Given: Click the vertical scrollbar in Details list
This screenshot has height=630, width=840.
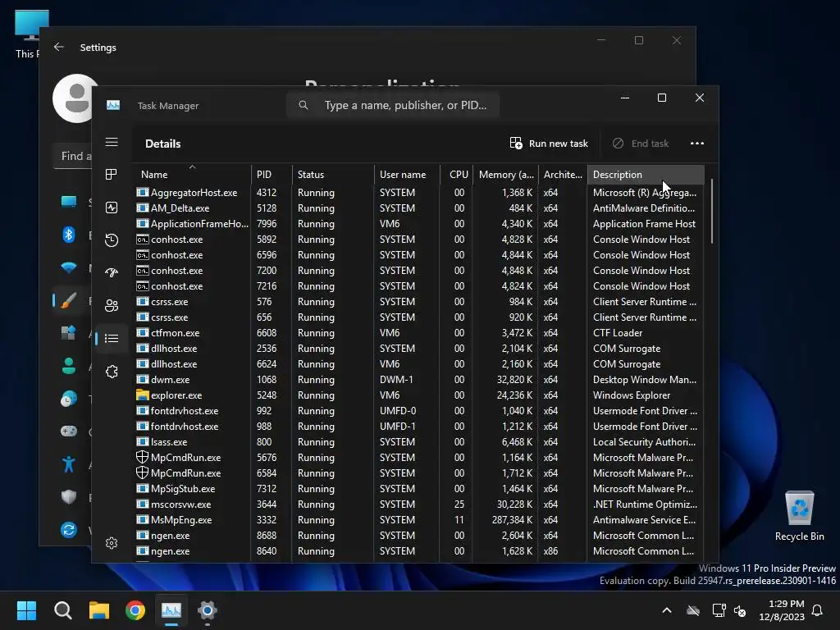Looking at the screenshot, I should [x=711, y=212].
